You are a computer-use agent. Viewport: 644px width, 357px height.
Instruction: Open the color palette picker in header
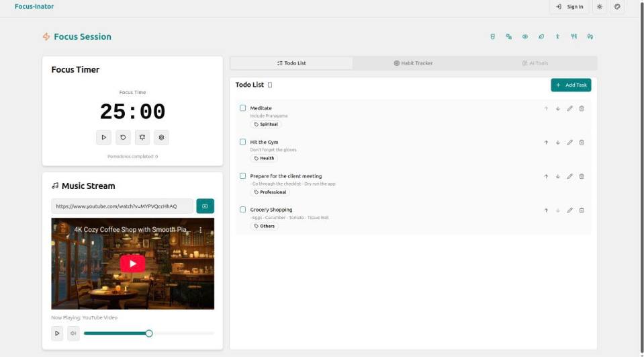tap(617, 7)
